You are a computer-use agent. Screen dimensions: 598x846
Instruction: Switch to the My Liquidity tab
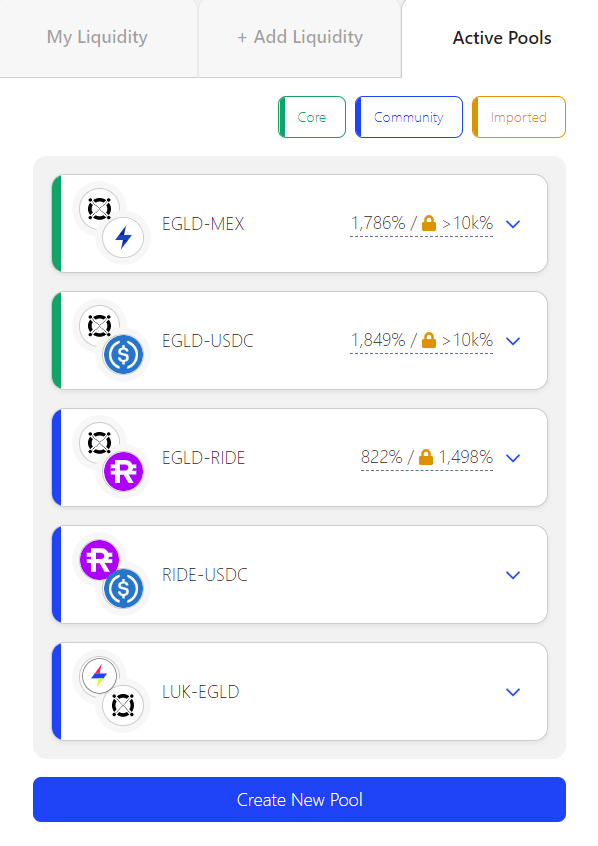pos(97,37)
